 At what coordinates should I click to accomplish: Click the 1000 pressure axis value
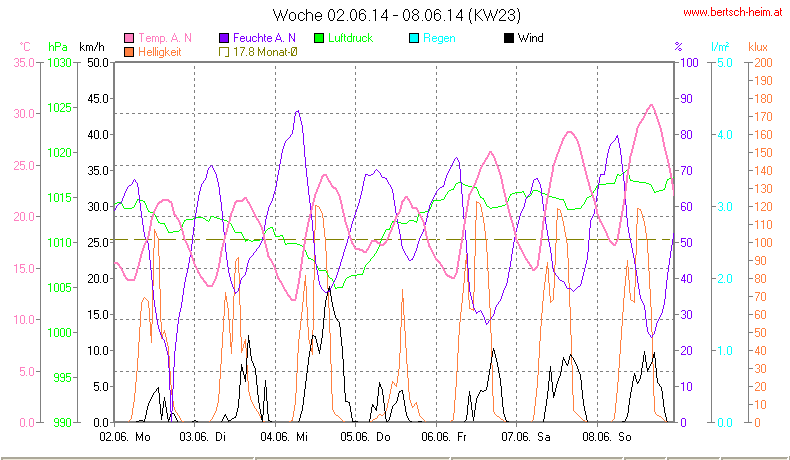coord(59,333)
